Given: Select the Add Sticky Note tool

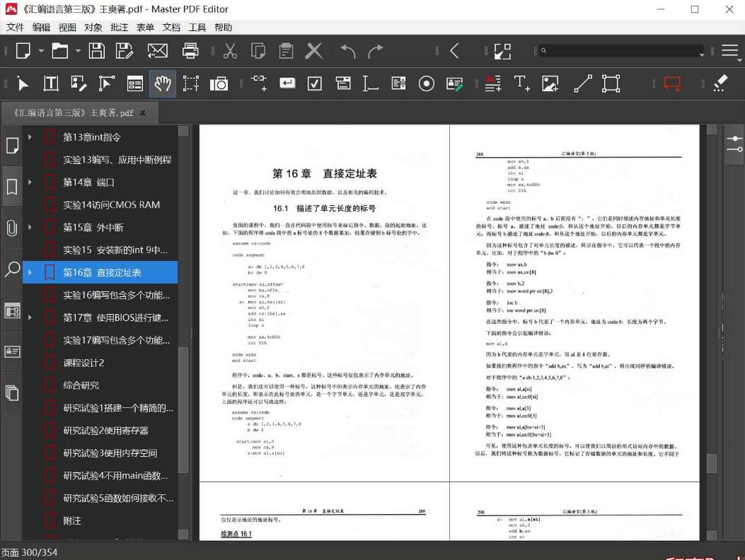Looking at the screenshot, I should coord(672,83).
